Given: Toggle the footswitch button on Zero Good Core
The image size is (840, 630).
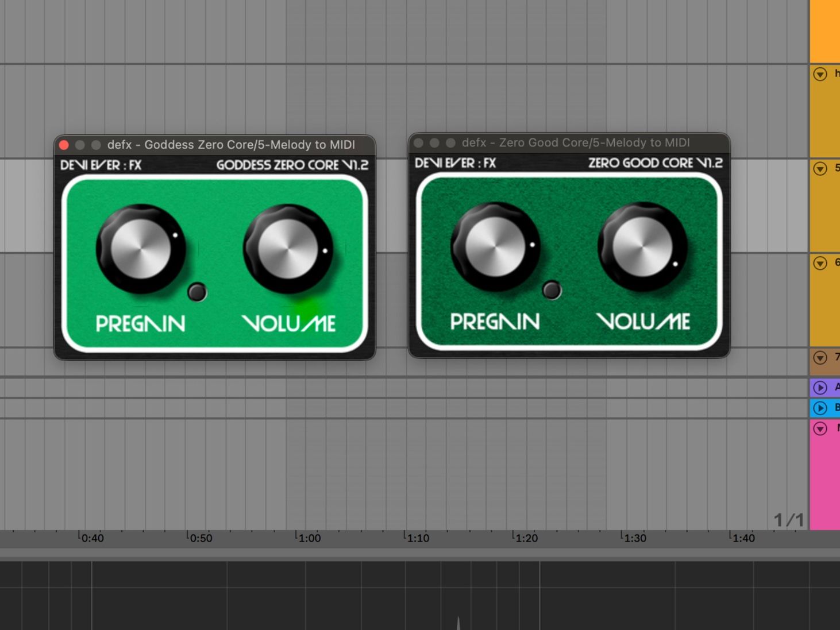Looking at the screenshot, I should pyautogui.click(x=552, y=290).
